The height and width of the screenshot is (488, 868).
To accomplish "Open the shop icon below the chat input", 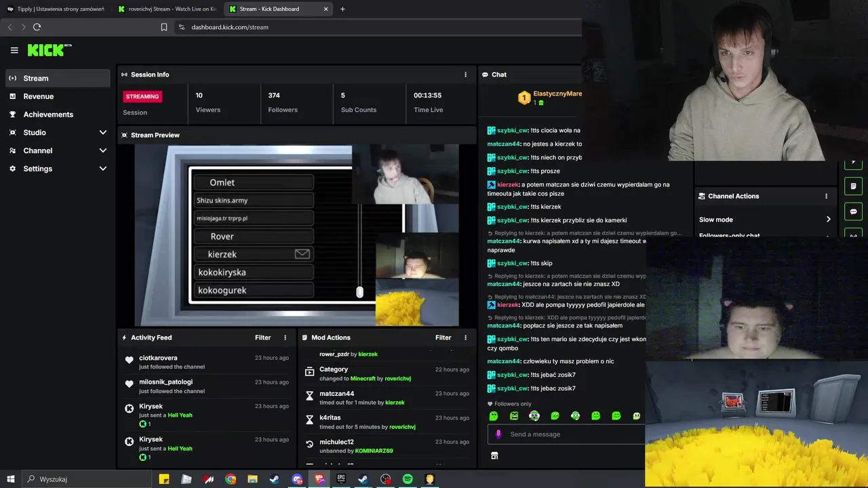I will [x=494, y=455].
